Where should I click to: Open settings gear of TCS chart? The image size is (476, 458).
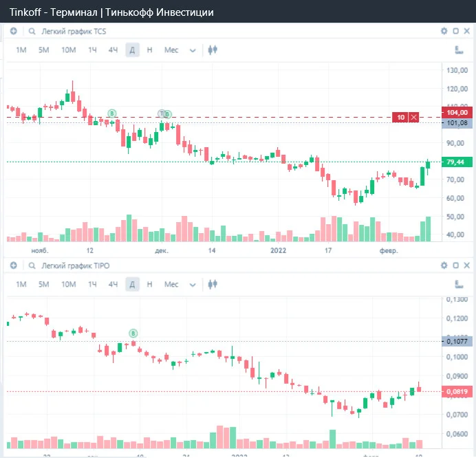point(444,31)
